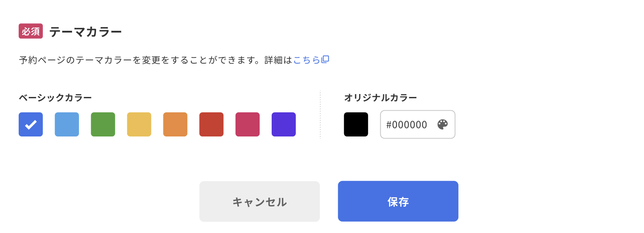Click the external link icon beside こちら
The image size is (644, 233).
[325, 59]
